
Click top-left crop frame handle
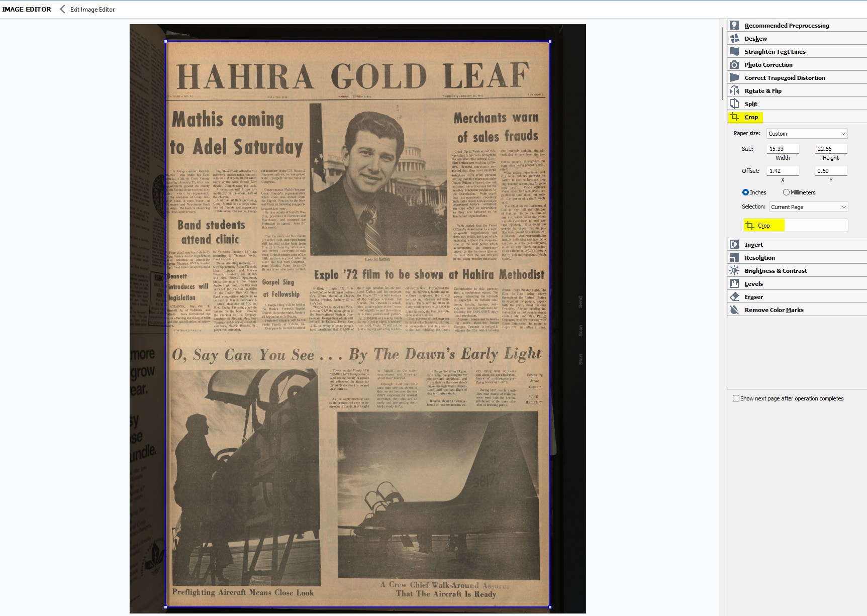coord(166,42)
